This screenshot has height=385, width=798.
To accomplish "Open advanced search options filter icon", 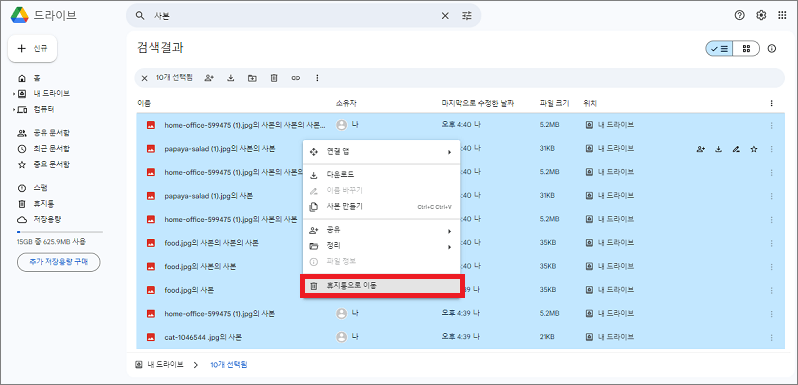I will (x=467, y=16).
